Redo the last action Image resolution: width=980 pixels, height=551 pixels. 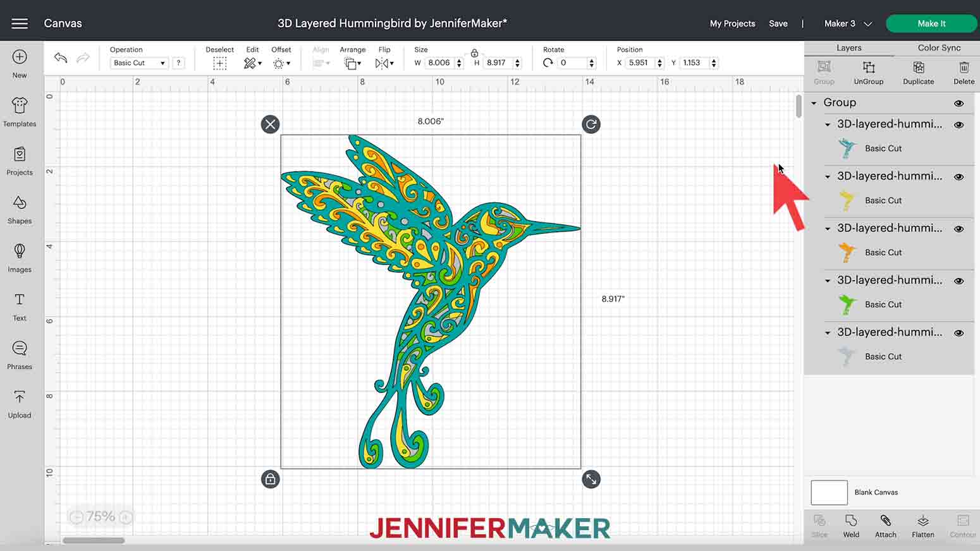tap(83, 58)
